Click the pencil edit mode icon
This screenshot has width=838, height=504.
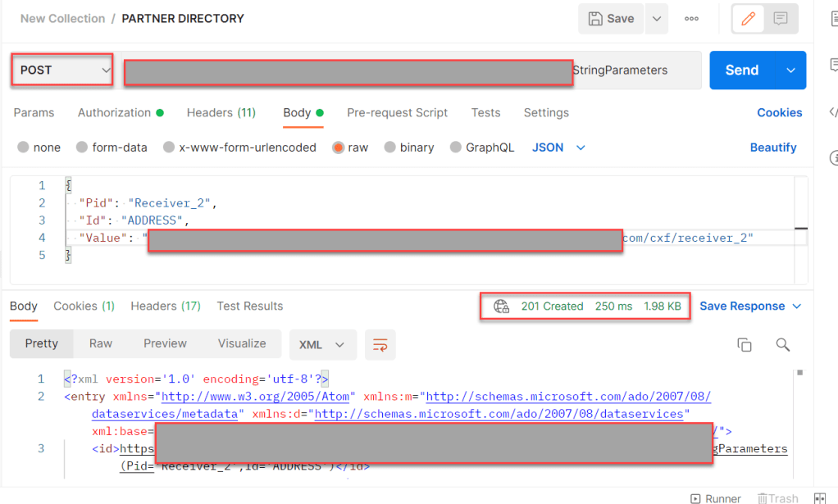(748, 19)
